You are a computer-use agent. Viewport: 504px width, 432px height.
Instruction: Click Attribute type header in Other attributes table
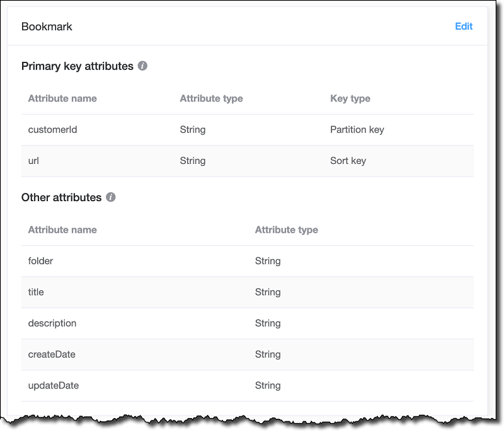pos(286,230)
